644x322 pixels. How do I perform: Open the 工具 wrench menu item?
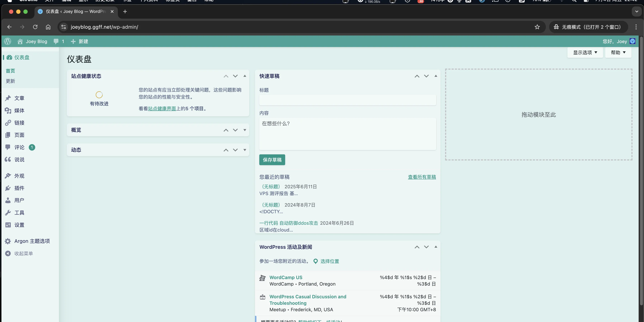(19, 213)
